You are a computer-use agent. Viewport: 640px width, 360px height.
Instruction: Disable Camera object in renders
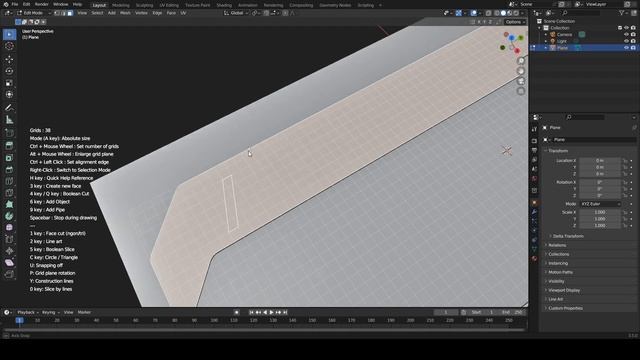(633, 34)
